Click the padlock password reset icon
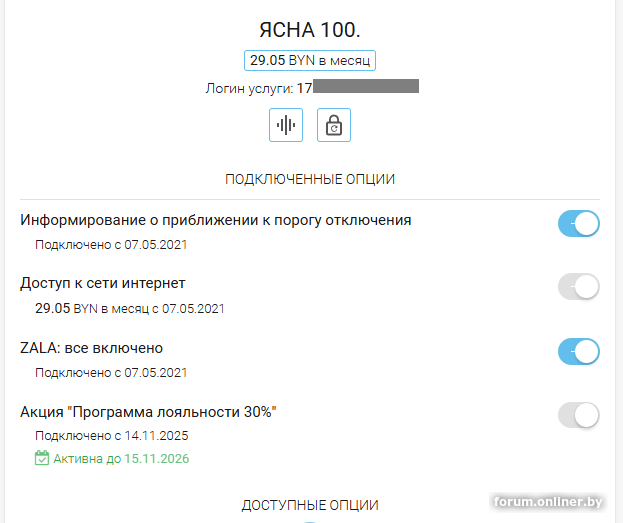 (x=334, y=125)
